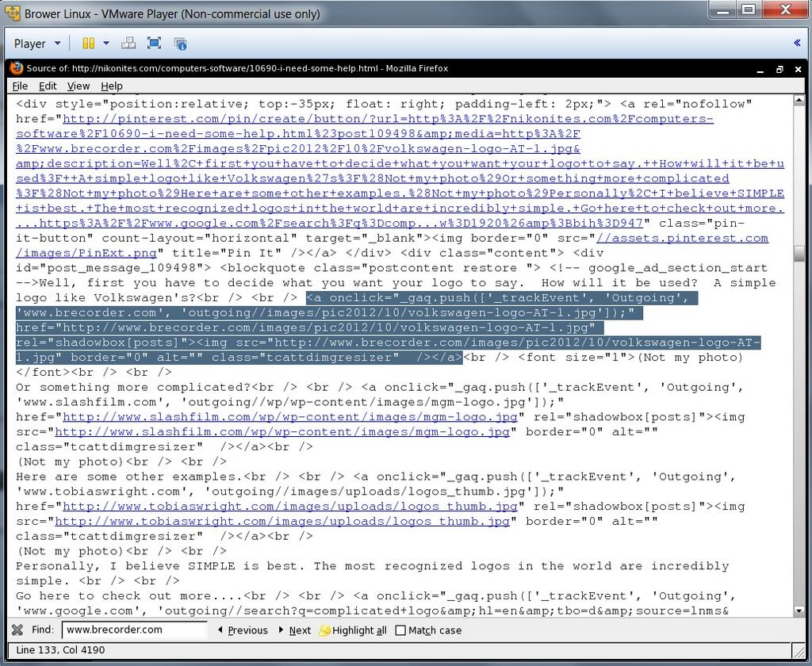Click the vertical scrollbar thumb
812x666 pixels.
click(799, 255)
